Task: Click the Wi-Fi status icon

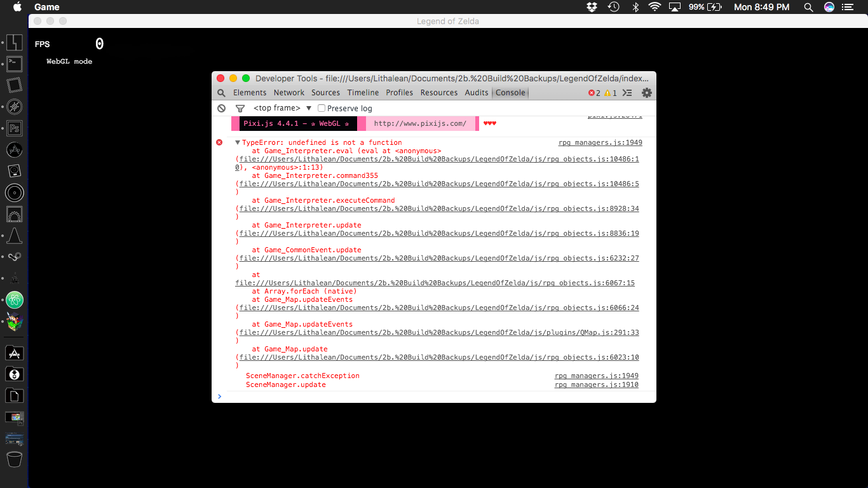Action: (654, 7)
